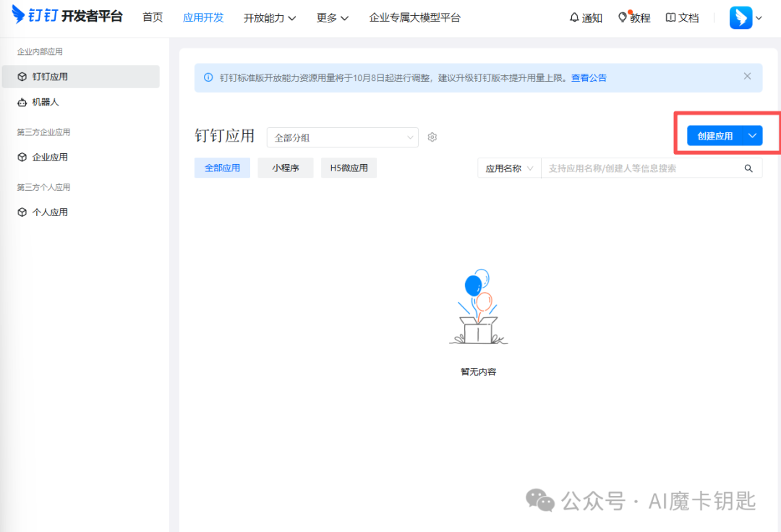This screenshot has height=532, width=781.
Task: Expand the arrow beside 创建应用
Action: coord(753,135)
